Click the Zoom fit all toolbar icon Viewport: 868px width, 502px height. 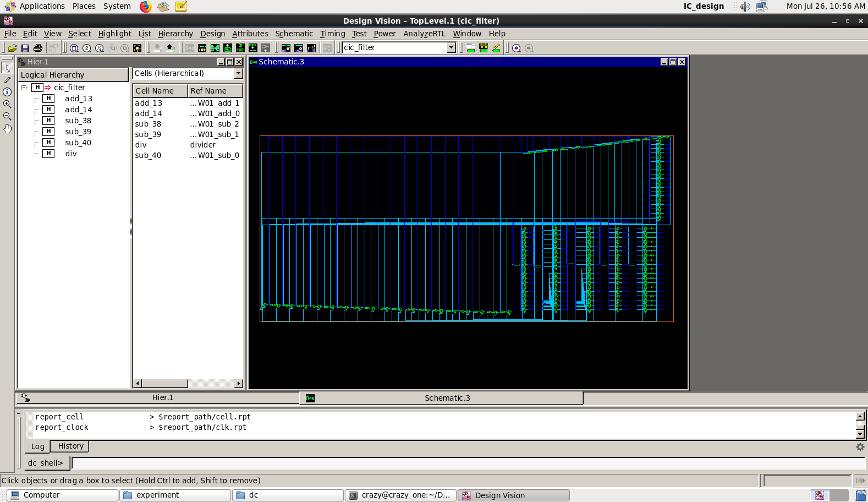point(74,48)
